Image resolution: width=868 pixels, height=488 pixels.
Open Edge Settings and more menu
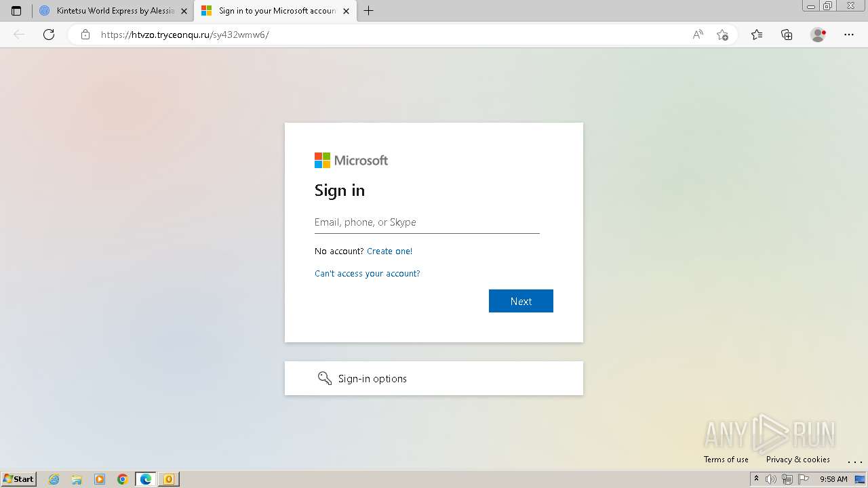coord(849,35)
